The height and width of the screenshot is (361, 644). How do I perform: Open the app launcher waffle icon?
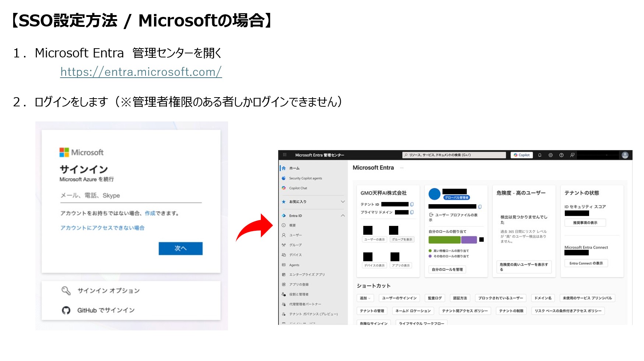click(284, 155)
